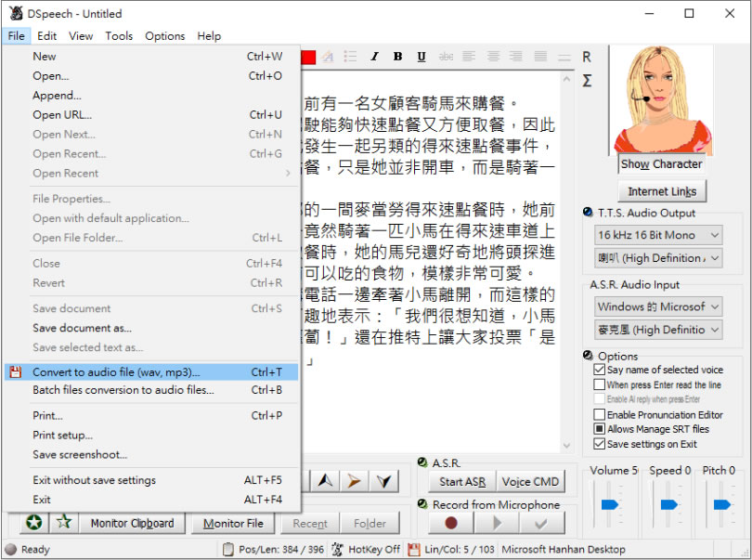Apply strikethrough formatting
The image size is (752, 560).
pyautogui.click(x=446, y=57)
